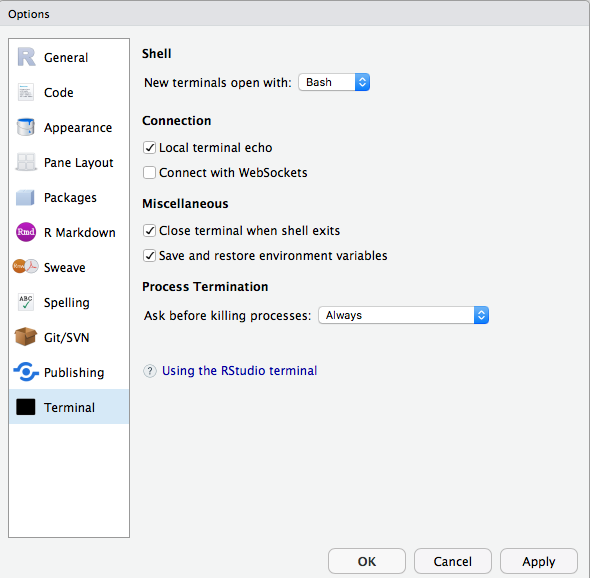Select the Terminal tab label
The image size is (590, 578).
[69, 408]
